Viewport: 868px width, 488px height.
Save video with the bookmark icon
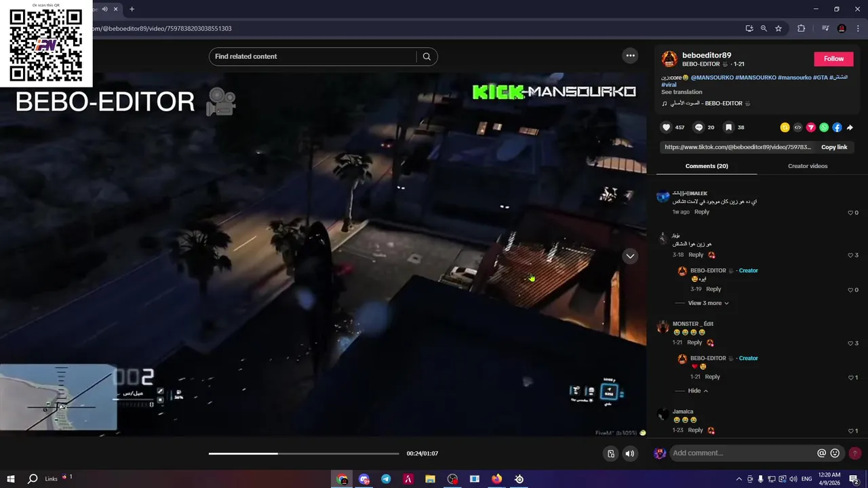point(728,127)
